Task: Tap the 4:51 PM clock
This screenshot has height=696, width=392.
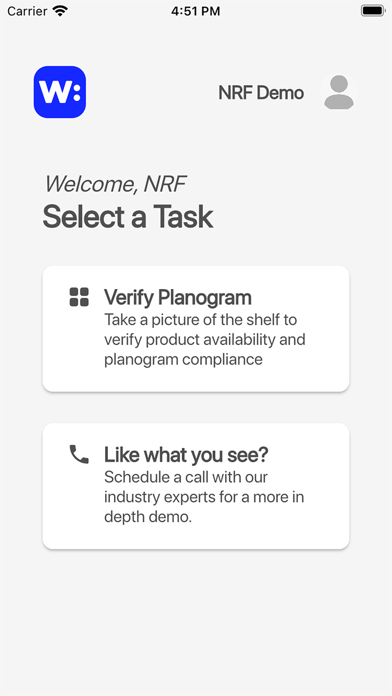Action: point(196,11)
